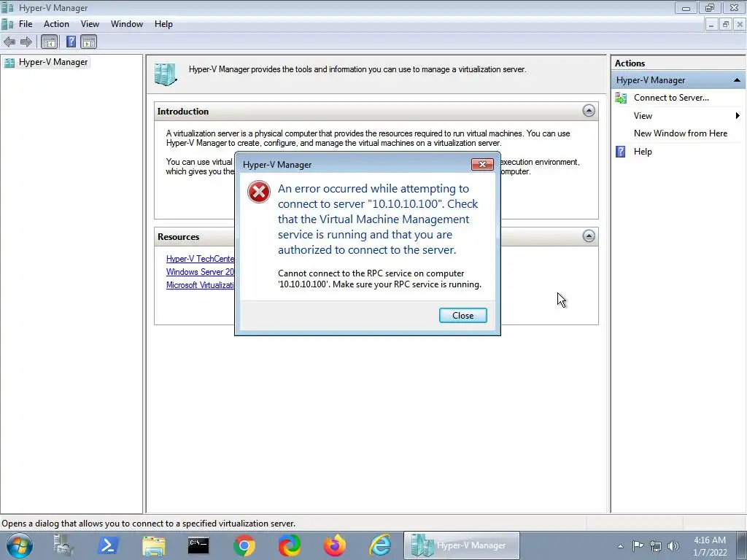Launch PowerShell from taskbar

pos(108,545)
